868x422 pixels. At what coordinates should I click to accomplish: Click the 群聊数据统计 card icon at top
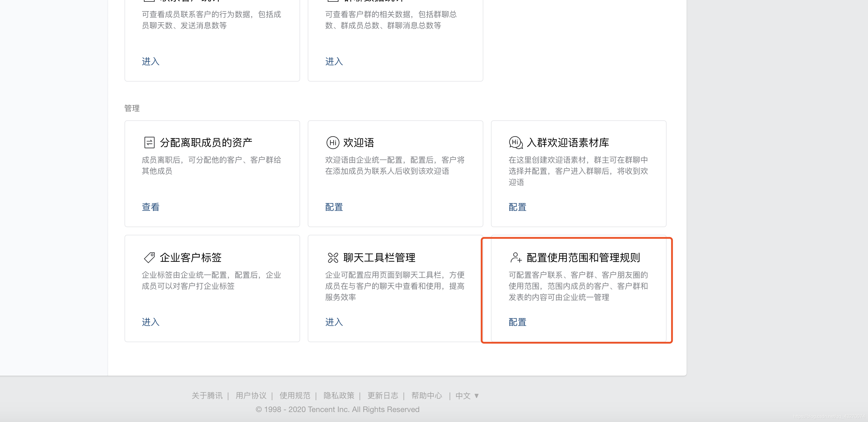point(333,1)
